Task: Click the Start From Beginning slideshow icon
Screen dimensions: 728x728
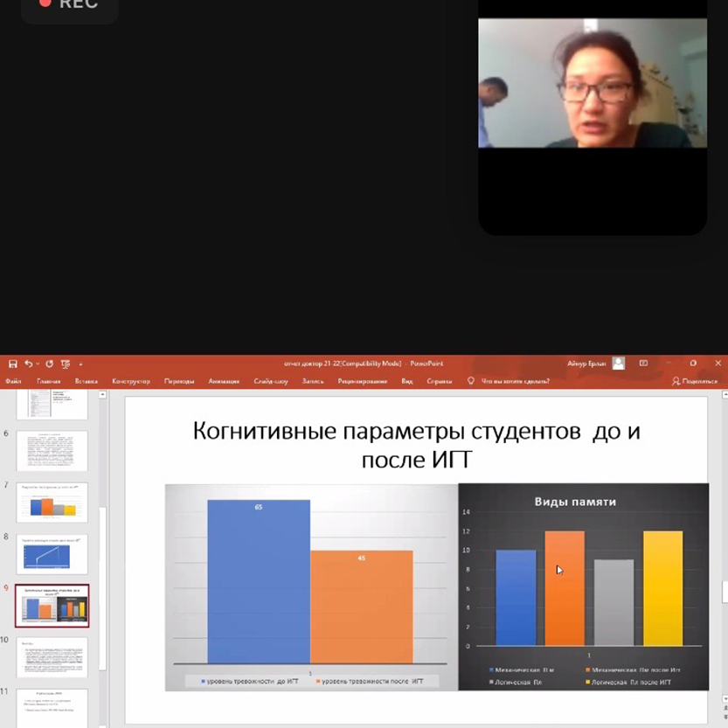Action: [x=66, y=364]
